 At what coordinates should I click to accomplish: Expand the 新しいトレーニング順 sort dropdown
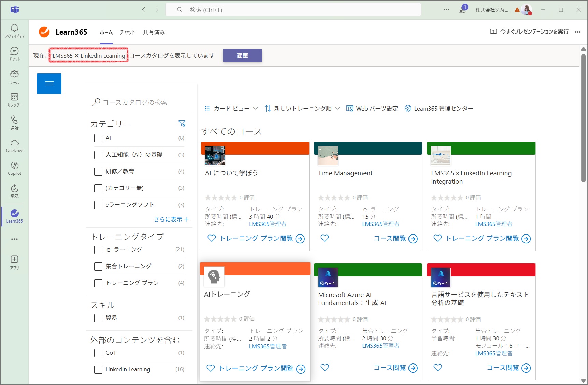click(302, 109)
